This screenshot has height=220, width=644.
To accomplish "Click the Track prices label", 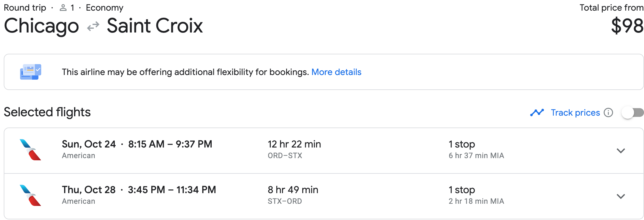I will [575, 112].
